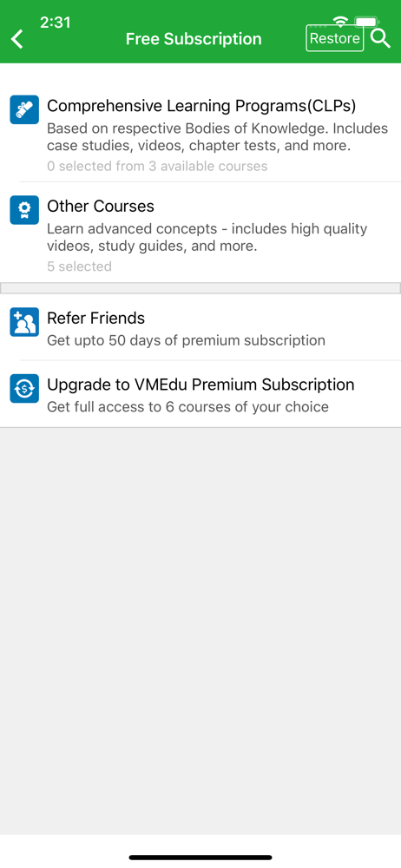Tap the Other Courses ribbon badge icon
The image size is (401, 868).
coord(24,210)
